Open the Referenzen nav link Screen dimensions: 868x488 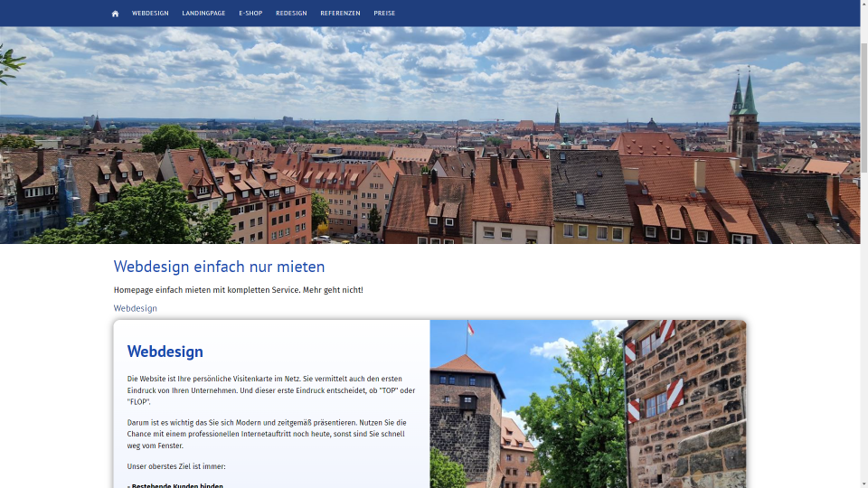point(340,14)
